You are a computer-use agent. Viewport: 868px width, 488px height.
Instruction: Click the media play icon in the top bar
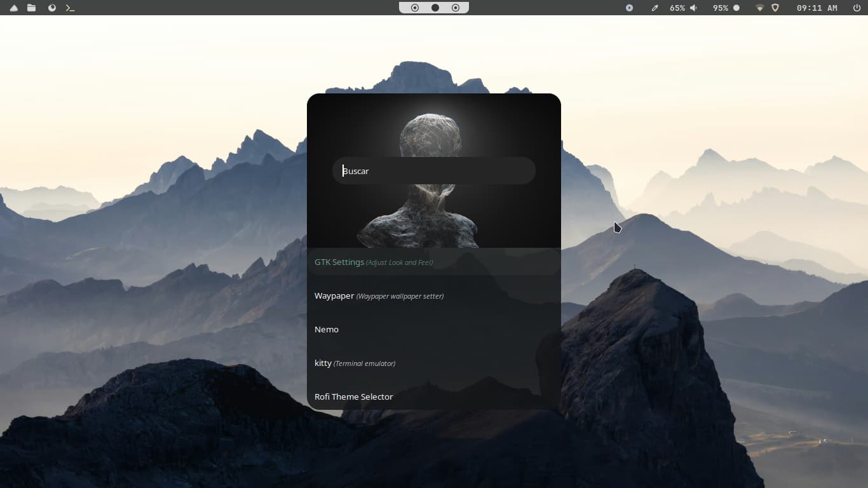629,8
